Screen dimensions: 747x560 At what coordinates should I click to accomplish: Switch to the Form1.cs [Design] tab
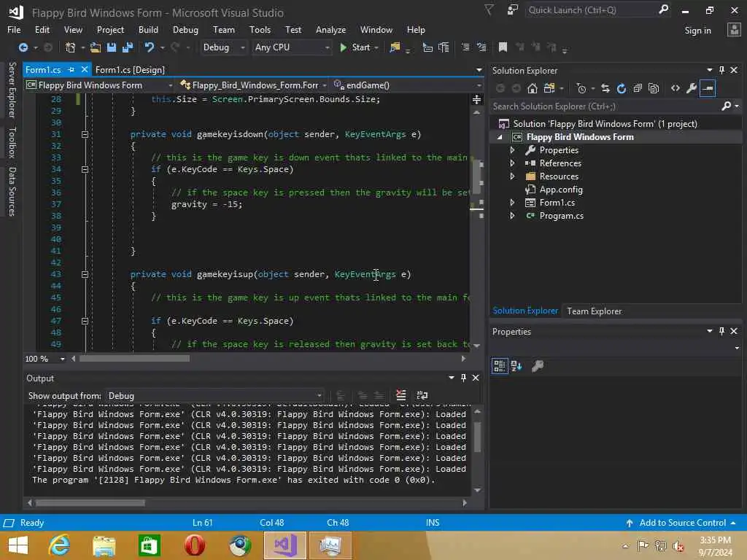pyautogui.click(x=130, y=70)
